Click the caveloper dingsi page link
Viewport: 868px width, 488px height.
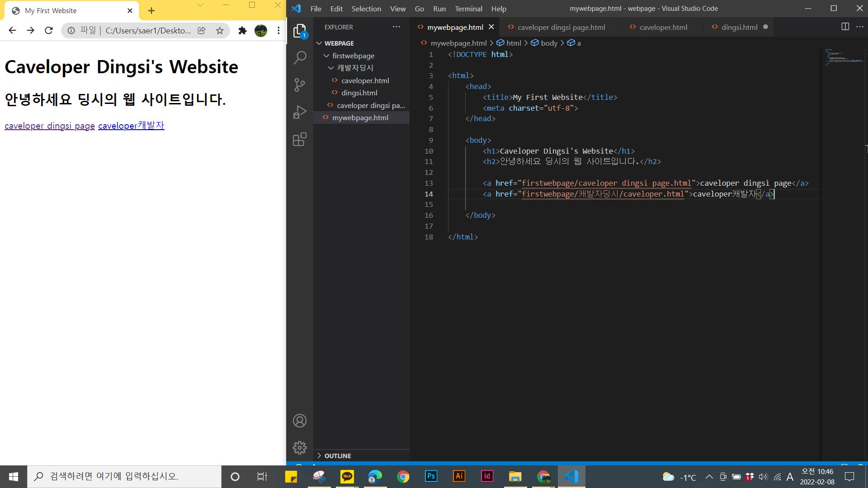pos(50,126)
